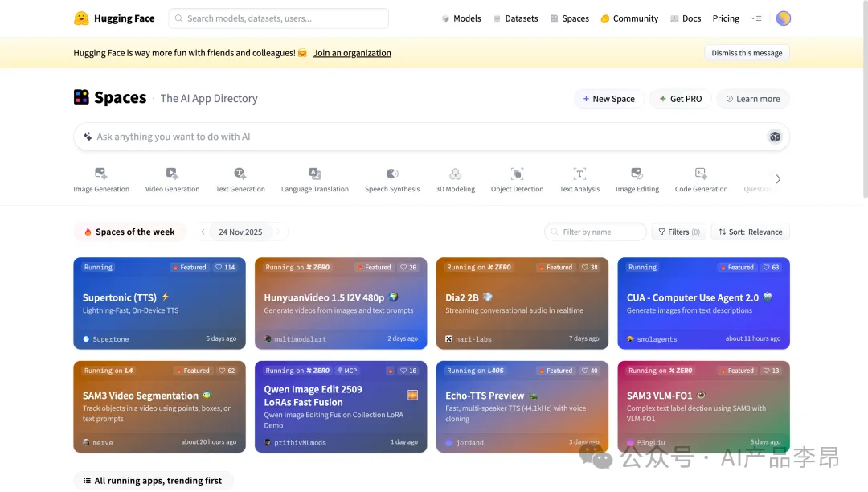This screenshot has height=492, width=868.
Task: Select the Object Detection category icon
Action: tap(518, 174)
